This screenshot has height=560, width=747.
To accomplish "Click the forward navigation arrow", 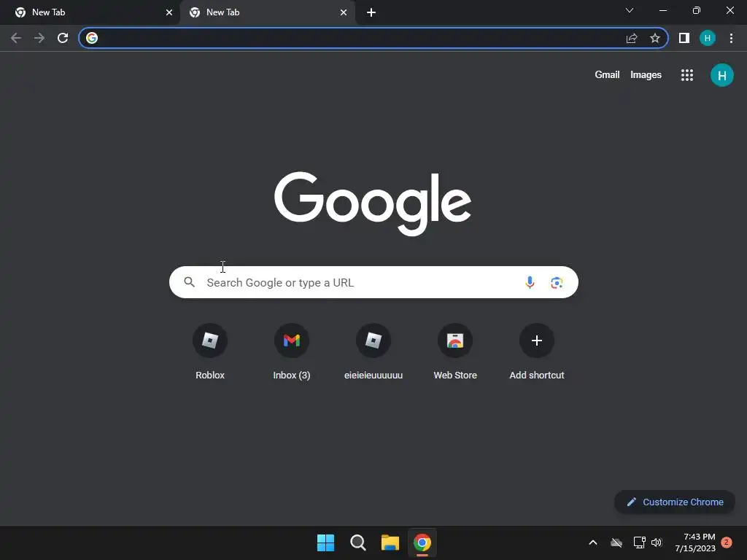I will (39, 38).
